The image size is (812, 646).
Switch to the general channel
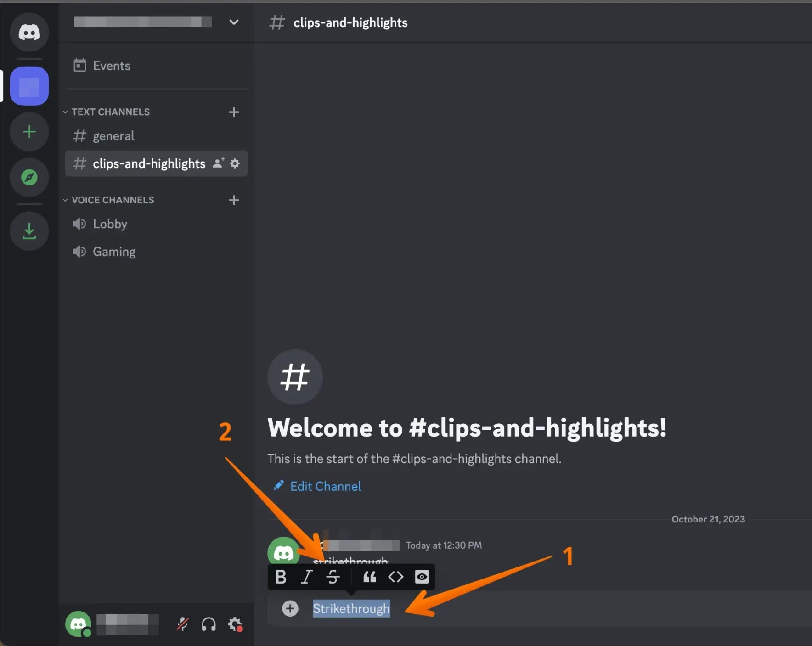point(113,136)
